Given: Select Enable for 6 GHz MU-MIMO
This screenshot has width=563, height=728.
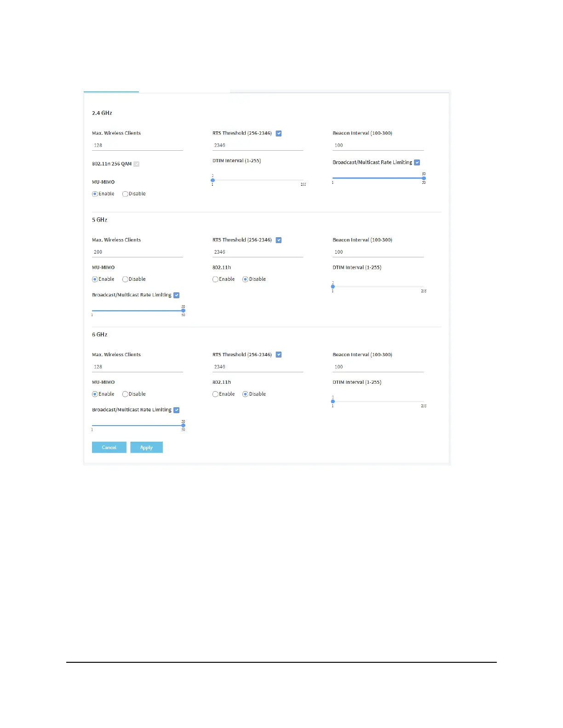Looking at the screenshot, I should click(95, 394).
